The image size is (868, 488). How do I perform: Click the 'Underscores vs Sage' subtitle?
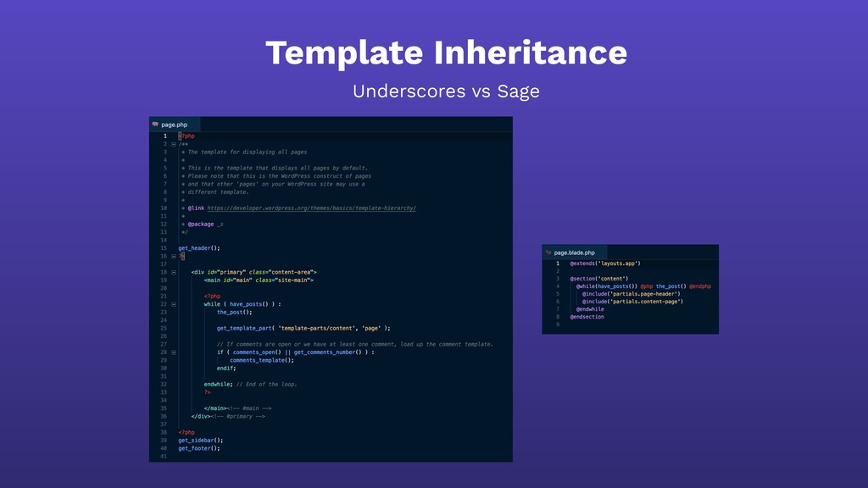[x=446, y=91]
